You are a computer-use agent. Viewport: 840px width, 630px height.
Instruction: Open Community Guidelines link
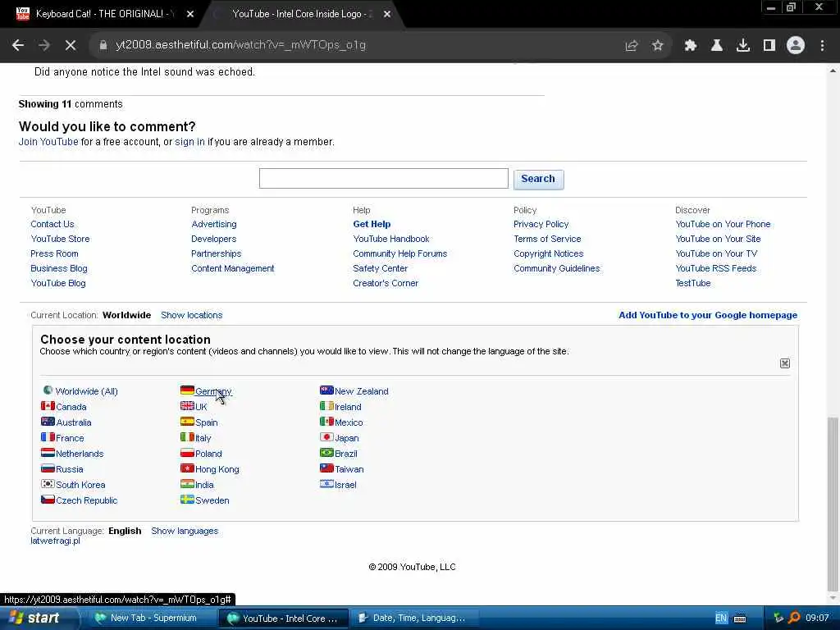coord(557,268)
